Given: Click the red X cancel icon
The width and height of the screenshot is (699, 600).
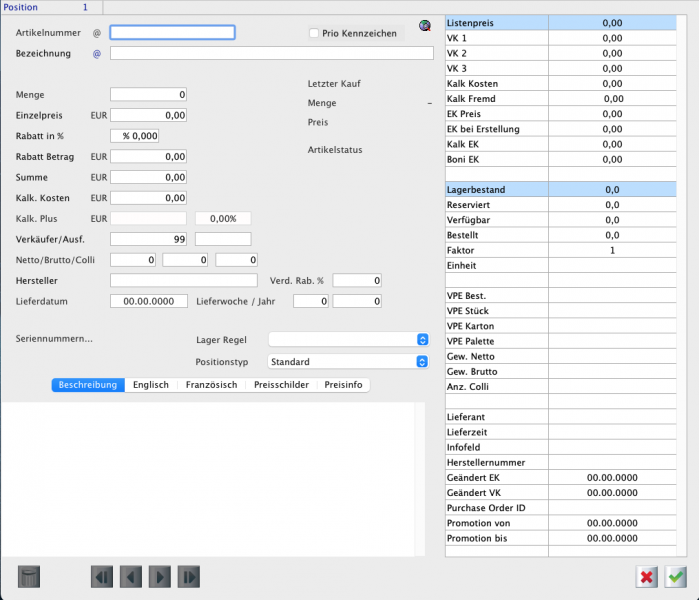Looking at the screenshot, I should pos(647,577).
